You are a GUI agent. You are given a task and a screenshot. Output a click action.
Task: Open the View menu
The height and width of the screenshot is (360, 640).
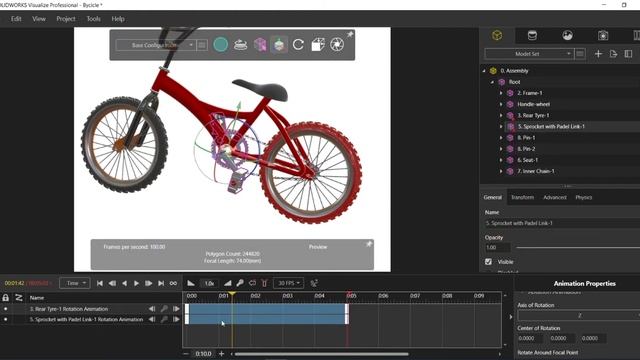[x=39, y=19]
